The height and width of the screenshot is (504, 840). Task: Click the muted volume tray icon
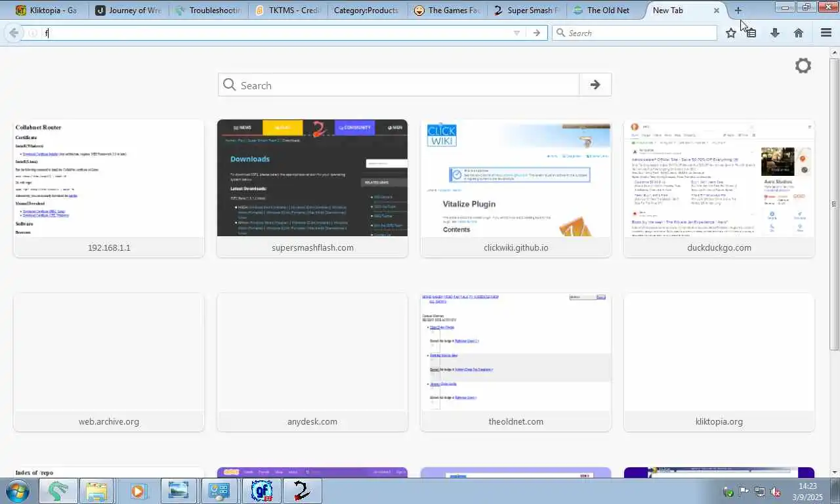[776, 492]
